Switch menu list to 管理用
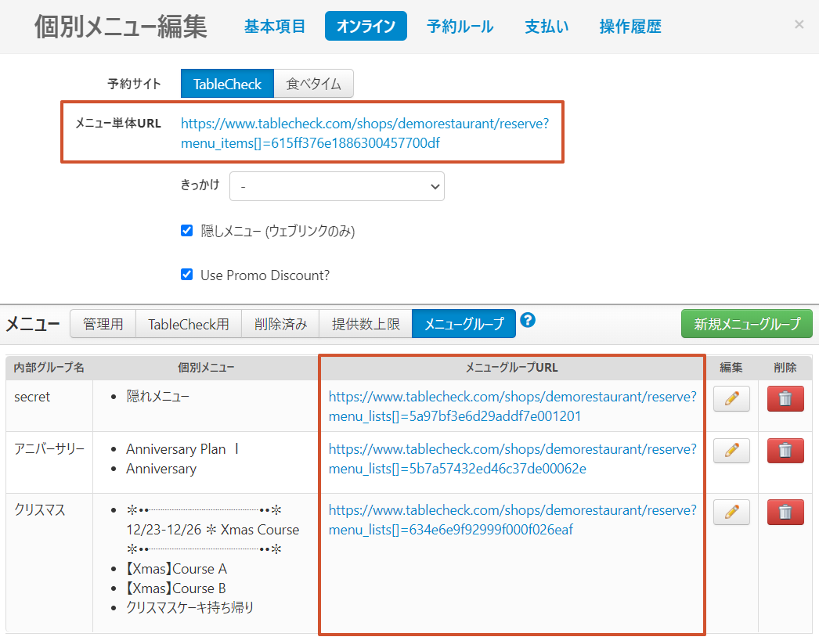This screenshot has height=644, width=819. [103, 324]
